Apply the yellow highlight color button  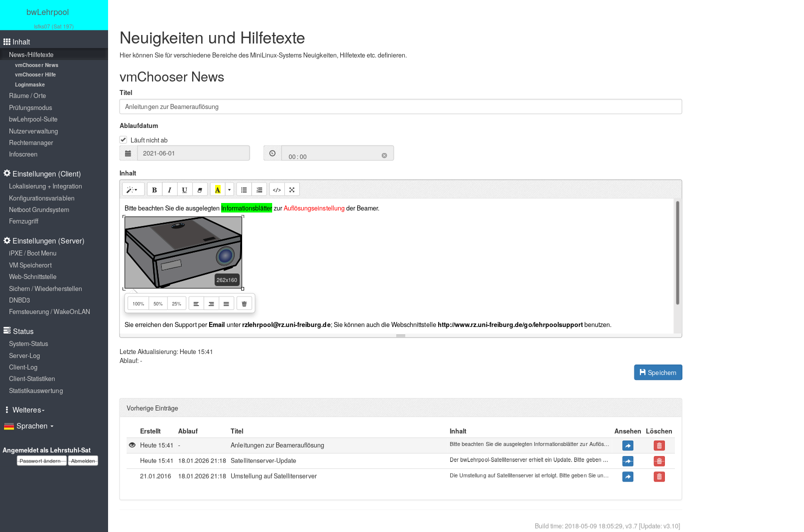[x=218, y=190]
